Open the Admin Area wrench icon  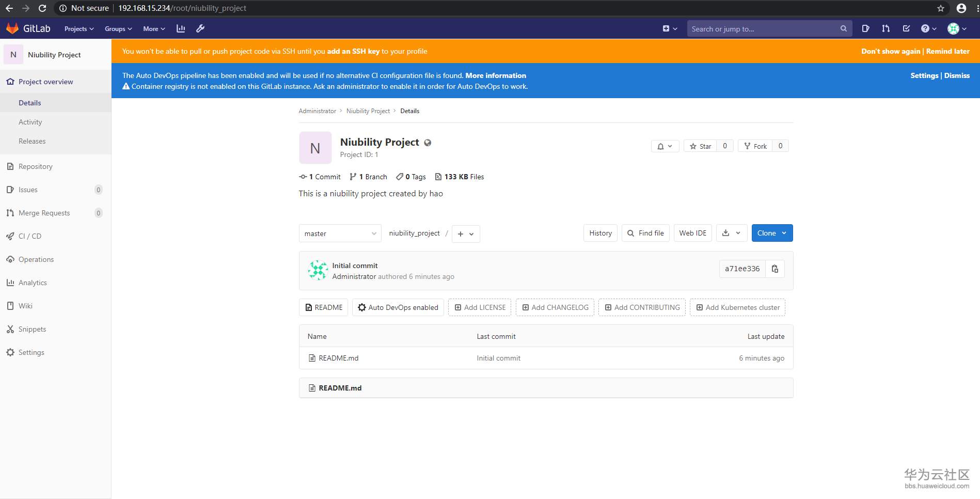pos(200,28)
